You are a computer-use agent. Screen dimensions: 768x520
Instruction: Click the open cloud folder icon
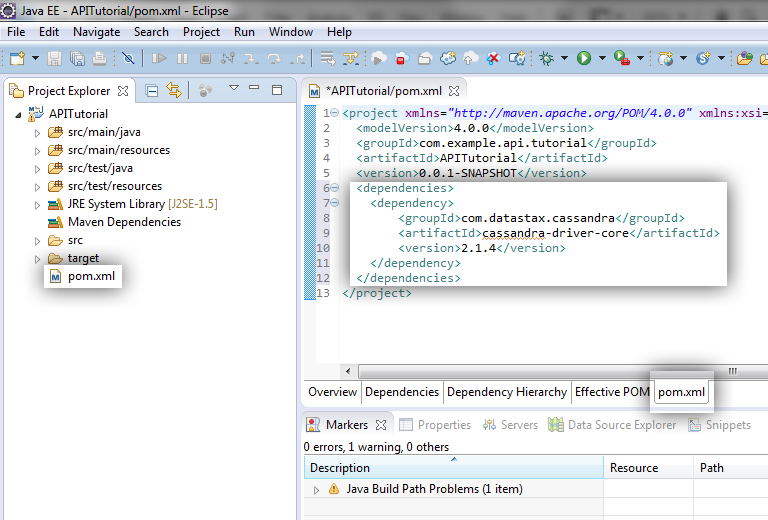click(x=424, y=58)
